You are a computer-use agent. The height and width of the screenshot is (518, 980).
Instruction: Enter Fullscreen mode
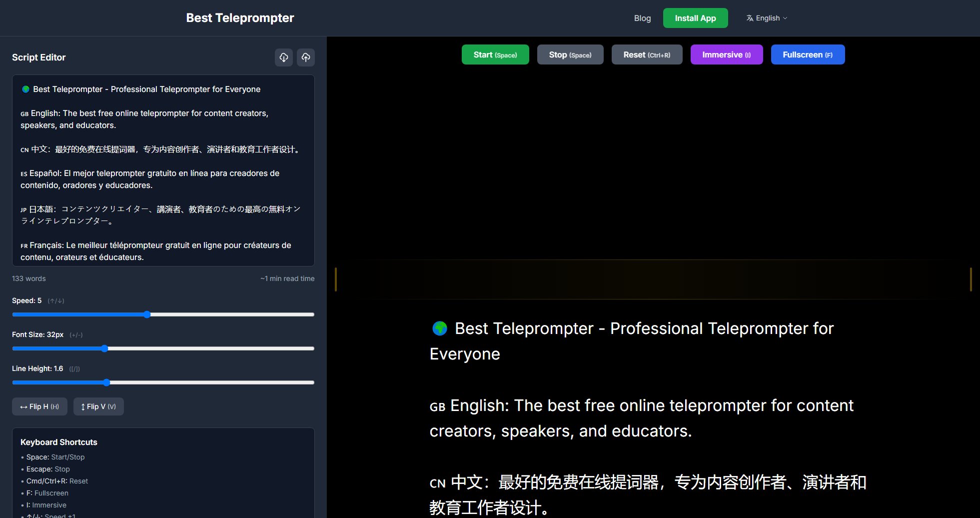pyautogui.click(x=808, y=54)
